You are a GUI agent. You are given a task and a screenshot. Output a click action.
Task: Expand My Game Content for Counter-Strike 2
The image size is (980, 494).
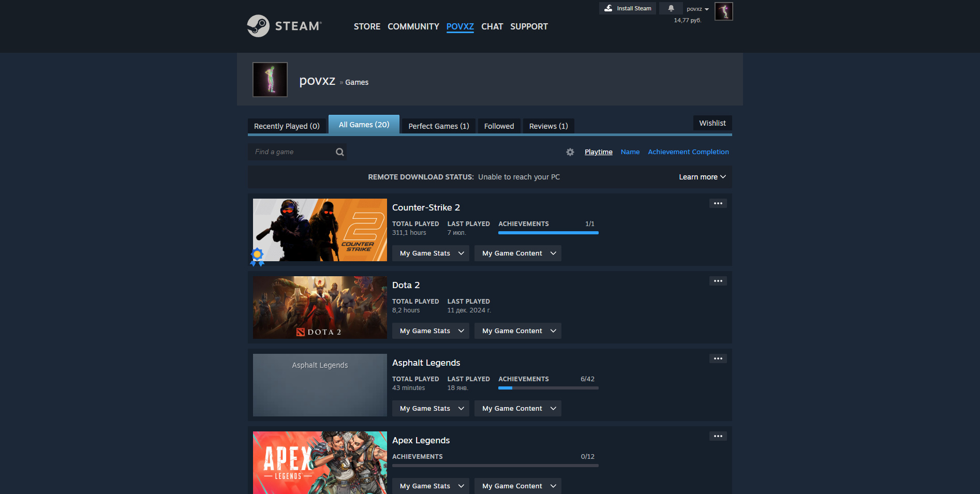click(518, 253)
